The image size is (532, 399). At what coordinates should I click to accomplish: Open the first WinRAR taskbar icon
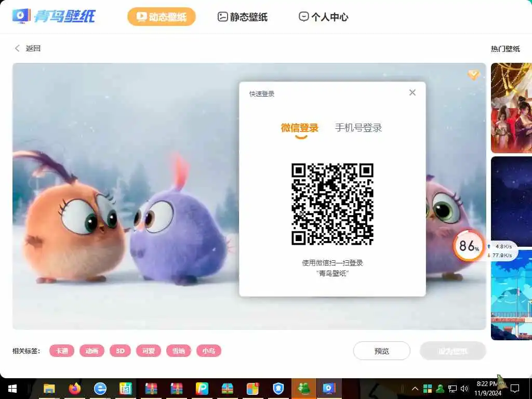coord(151,389)
